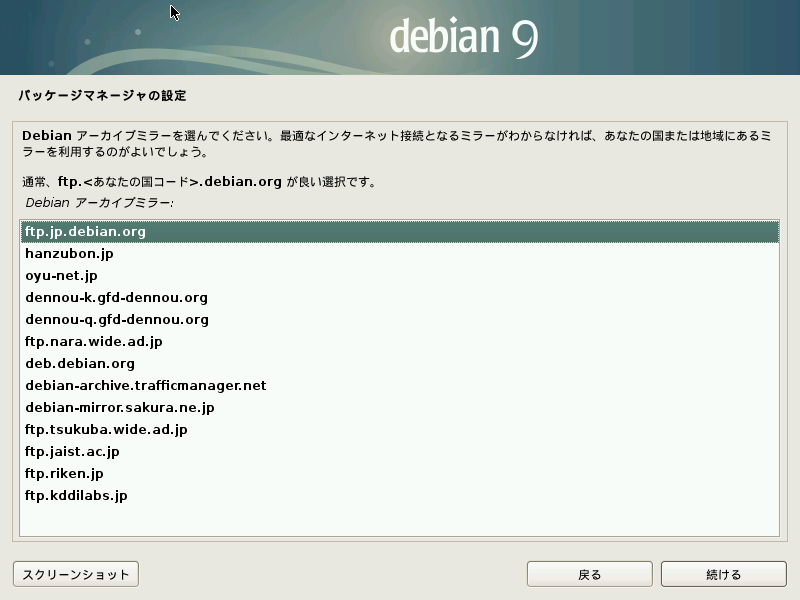This screenshot has height=600, width=800.
Task: Go back with the 戻る button
Action: coord(590,574)
